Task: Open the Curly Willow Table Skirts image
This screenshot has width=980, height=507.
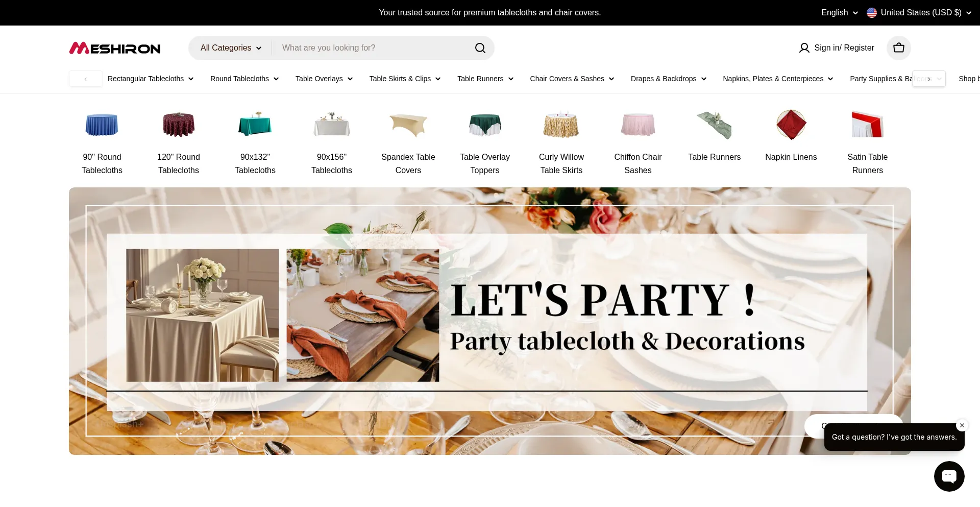Action: point(561,125)
